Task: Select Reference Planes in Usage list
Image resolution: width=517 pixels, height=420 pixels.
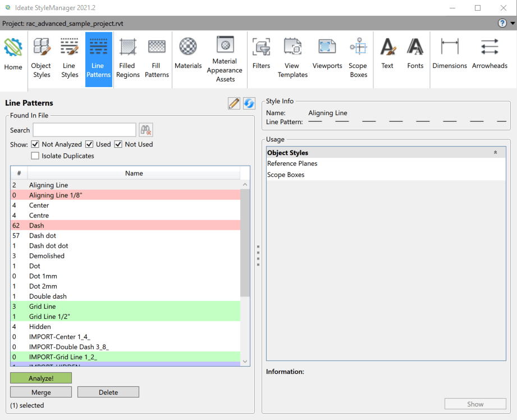Action: tap(386, 163)
